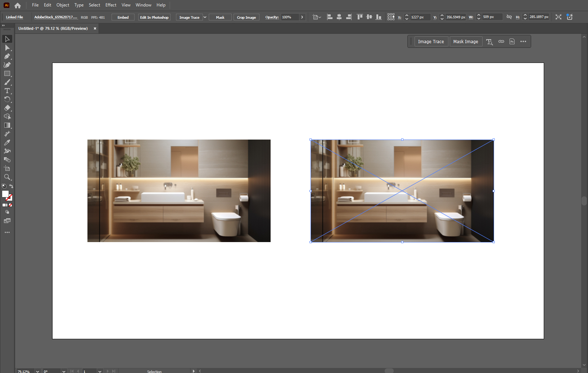Click the Gradient tool
This screenshot has height=373, width=588.
(x=7, y=125)
